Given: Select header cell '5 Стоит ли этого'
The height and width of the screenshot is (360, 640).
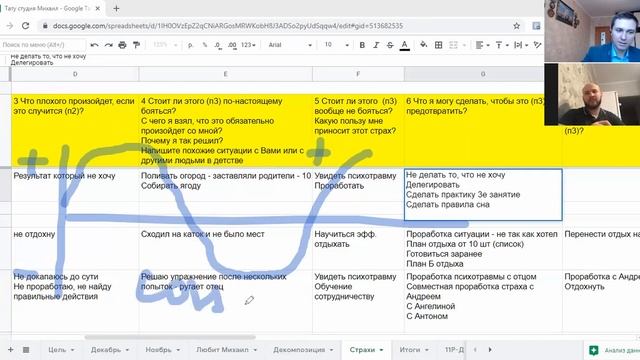Looking at the screenshot, I should click(x=358, y=130).
